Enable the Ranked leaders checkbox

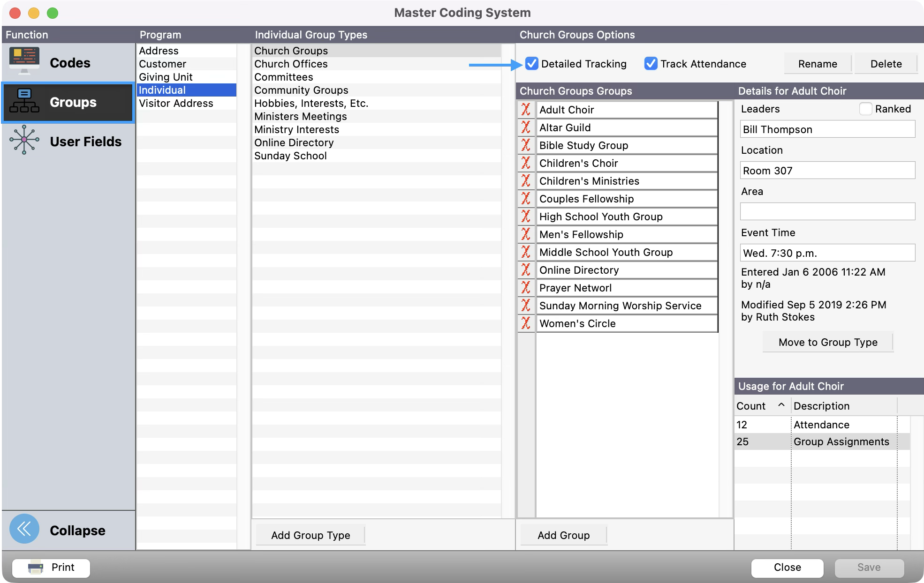(866, 109)
